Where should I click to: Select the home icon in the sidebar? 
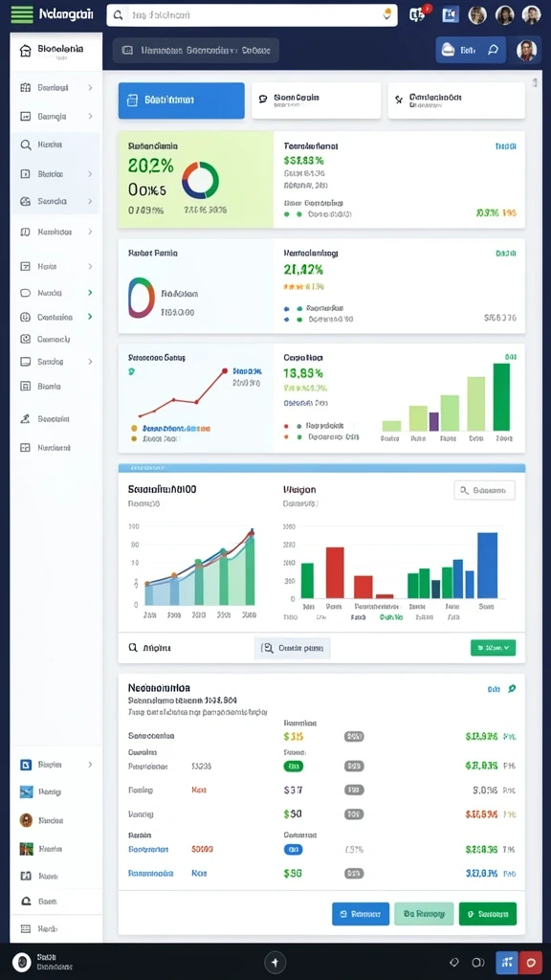(x=25, y=51)
